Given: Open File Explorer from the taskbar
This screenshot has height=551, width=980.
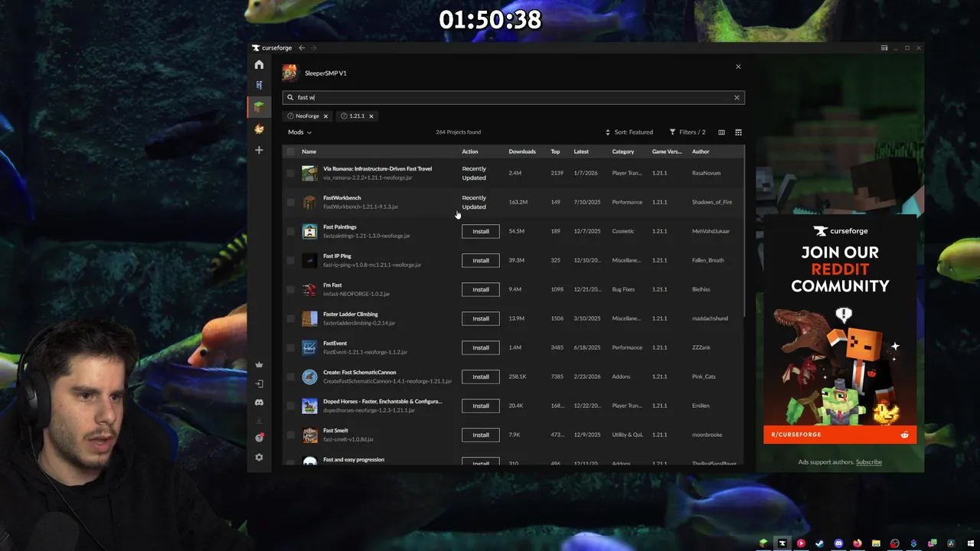Looking at the screenshot, I should [876, 543].
